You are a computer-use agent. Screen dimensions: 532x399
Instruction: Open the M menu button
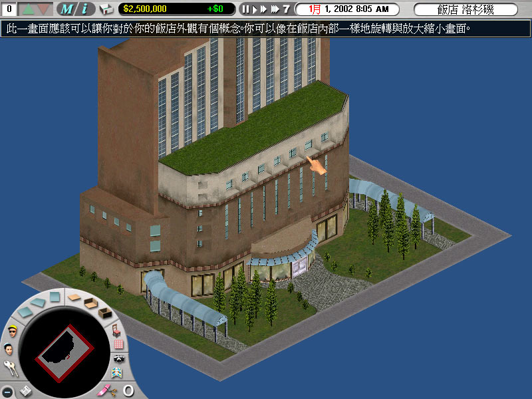coord(66,9)
